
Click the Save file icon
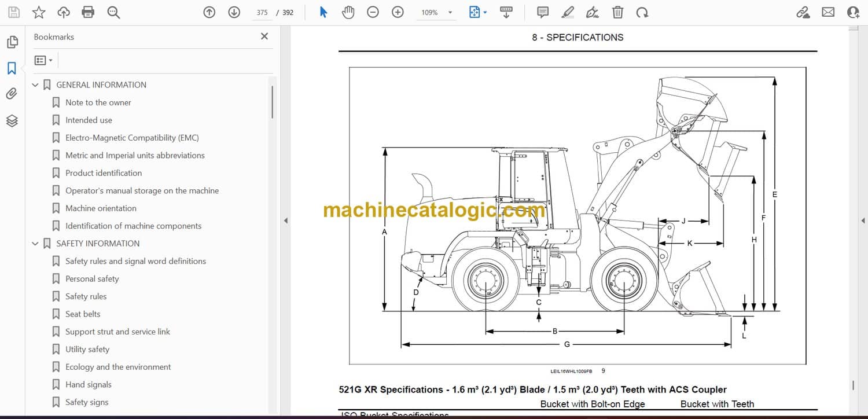click(x=14, y=12)
